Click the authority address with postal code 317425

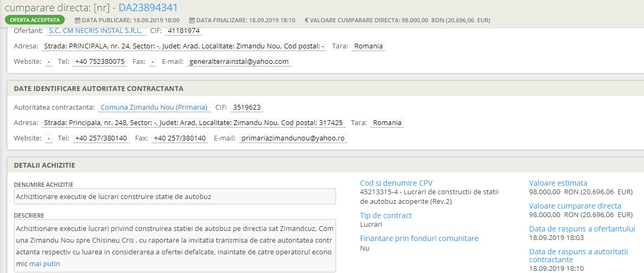tap(193, 123)
